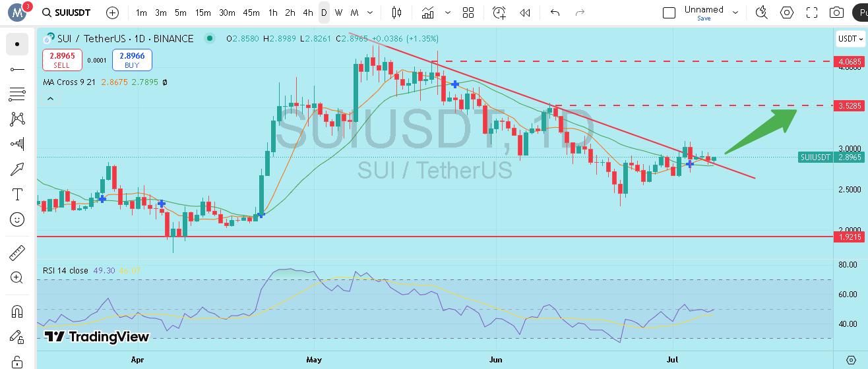Redo the last chart action

(x=580, y=13)
